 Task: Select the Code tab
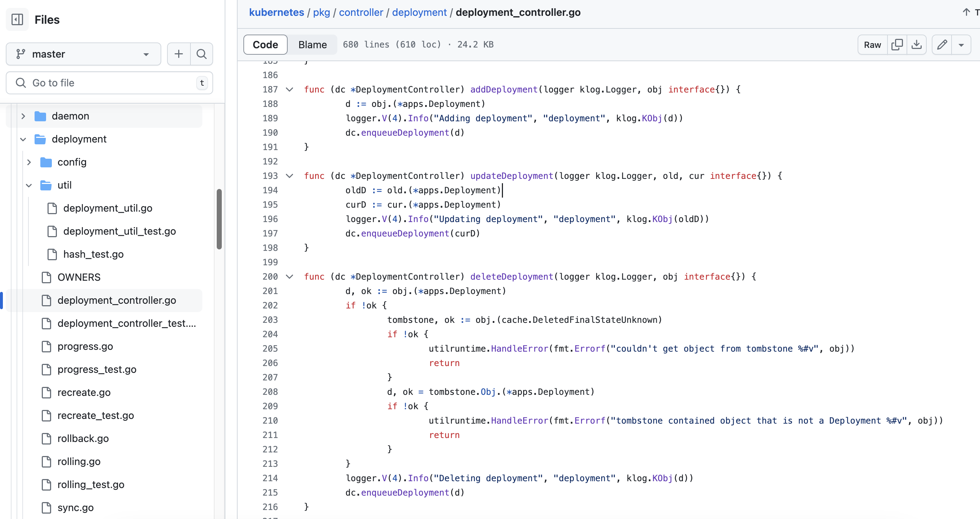click(x=265, y=45)
